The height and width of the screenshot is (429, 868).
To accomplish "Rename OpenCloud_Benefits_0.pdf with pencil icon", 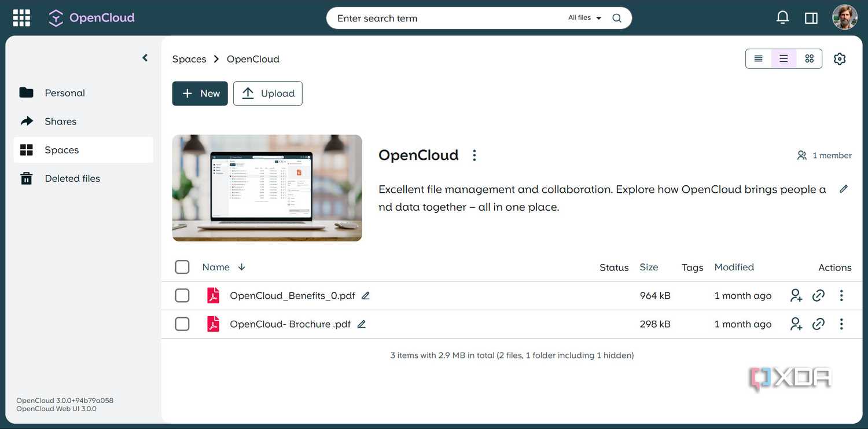I will click(365, 295).
